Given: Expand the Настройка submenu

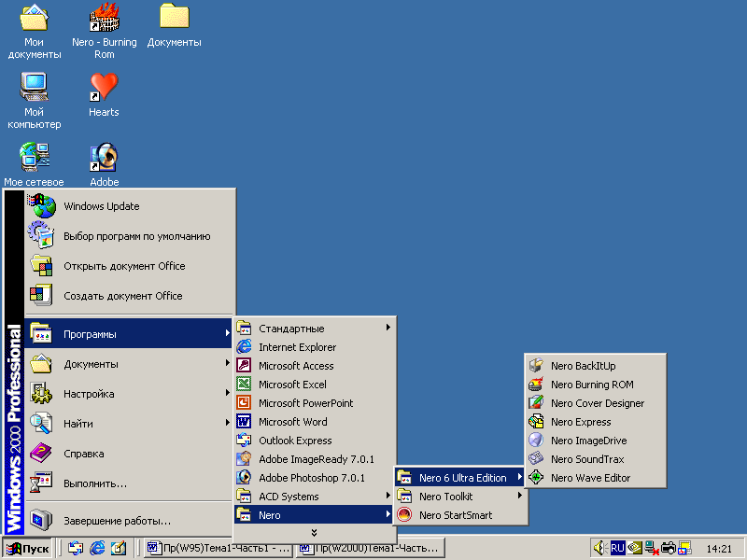Looking at the screenshot, I should coord(129,394).
